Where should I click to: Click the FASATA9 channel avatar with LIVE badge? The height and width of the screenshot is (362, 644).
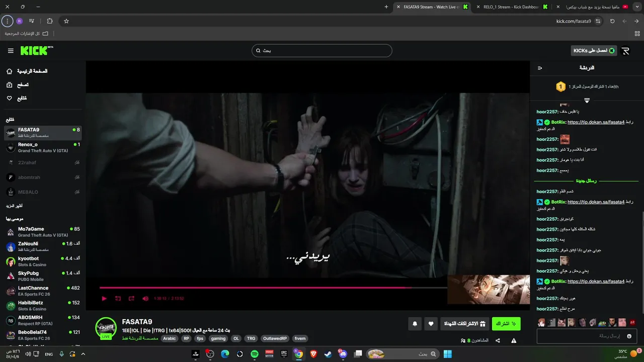tap(106, 328)
